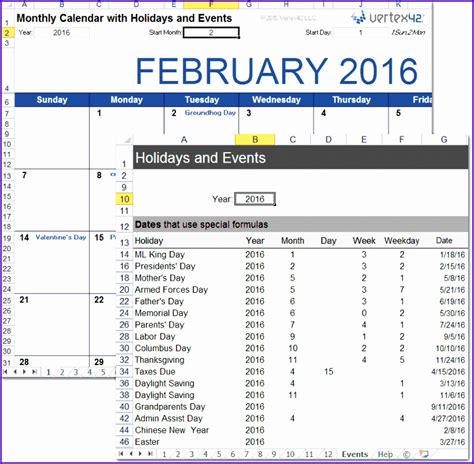Switch to sheet tab 12 in Events workbook

click(x=328, y=454)
